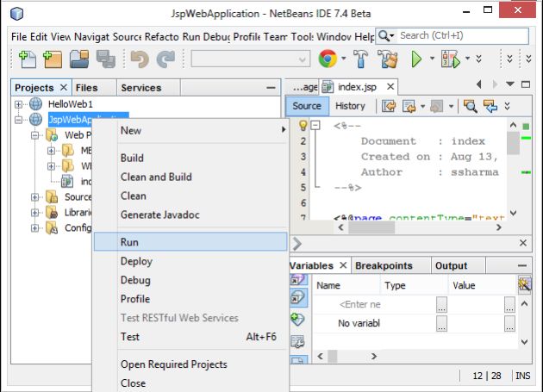This screenshot has height=392, width=543.
Task: Click the editor vertical scrollbar thumb
Action: [x=513, y=143]
